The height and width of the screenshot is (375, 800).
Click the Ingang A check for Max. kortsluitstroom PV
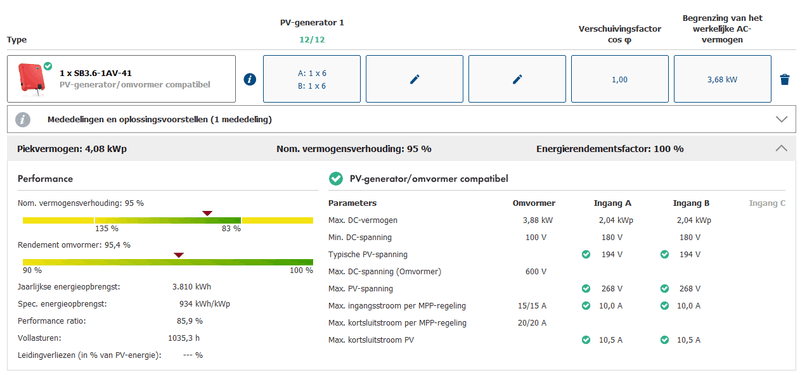(x=586, y=340)
